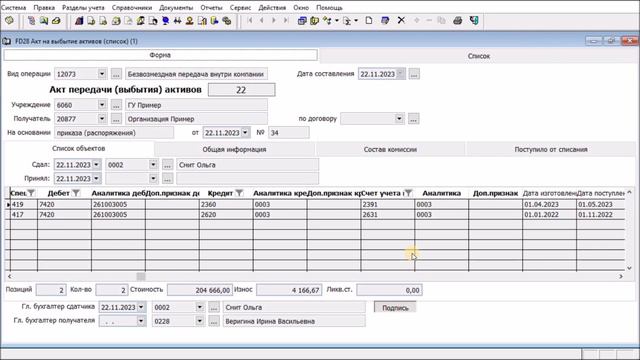Open dropdown arrow beside sigma icon

[x=356, y=20]
